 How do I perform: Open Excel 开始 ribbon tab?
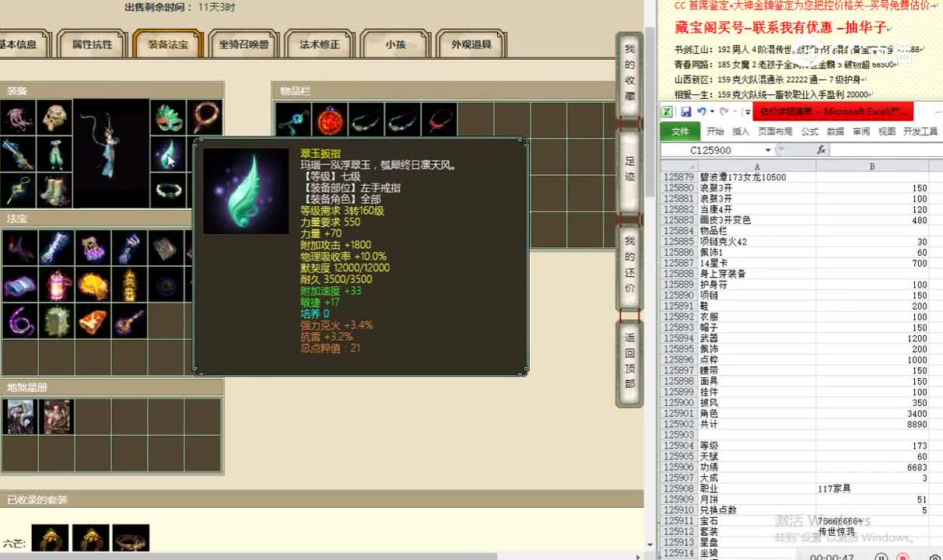(x=715, y=131)
